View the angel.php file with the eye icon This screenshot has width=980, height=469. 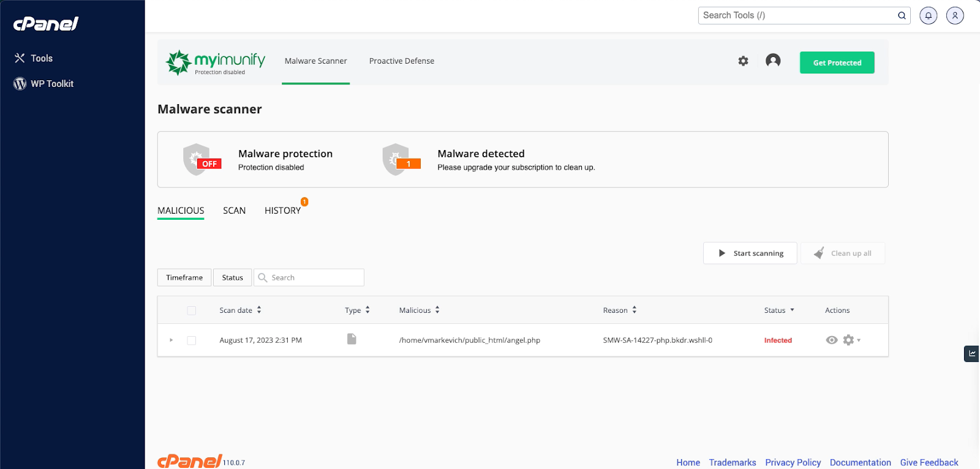tap(832, 340)
